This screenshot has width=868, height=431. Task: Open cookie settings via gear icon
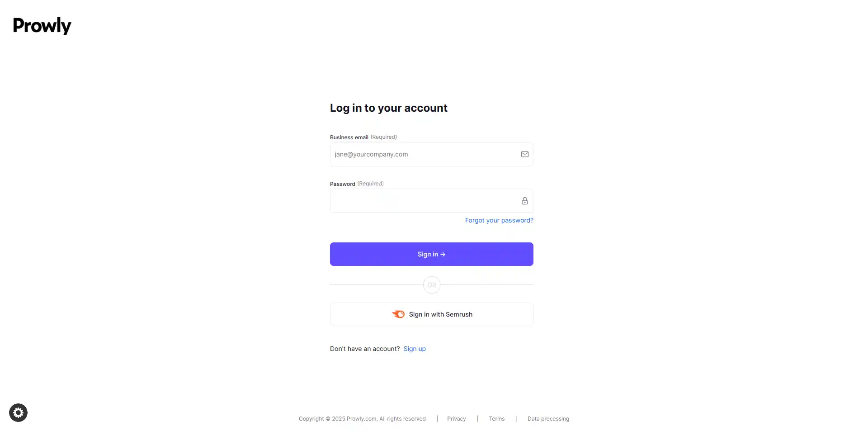coord(18,412)
